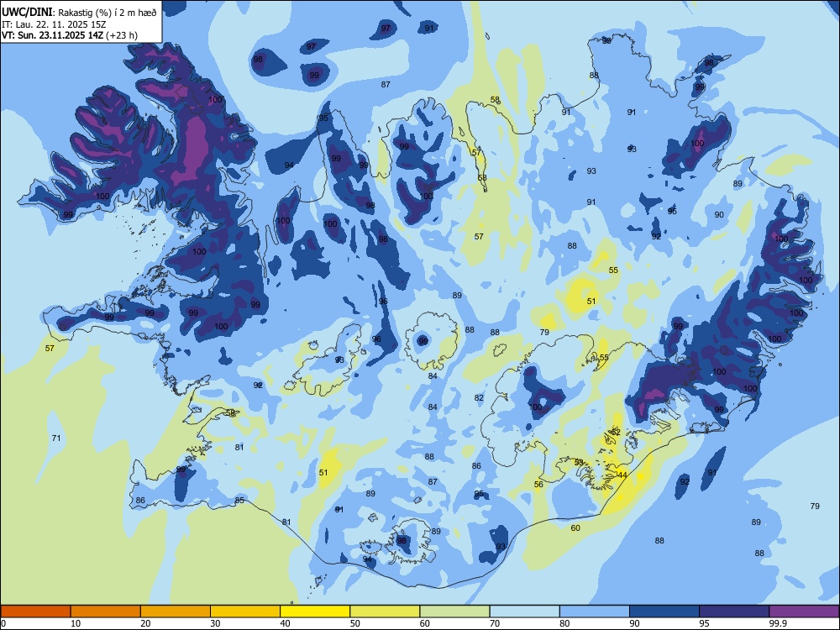Click the '82' humidity value on the map

[x=479, y=397]
